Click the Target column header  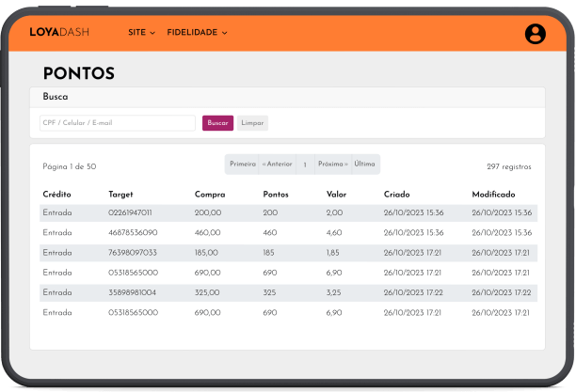(x=120, y=195)
